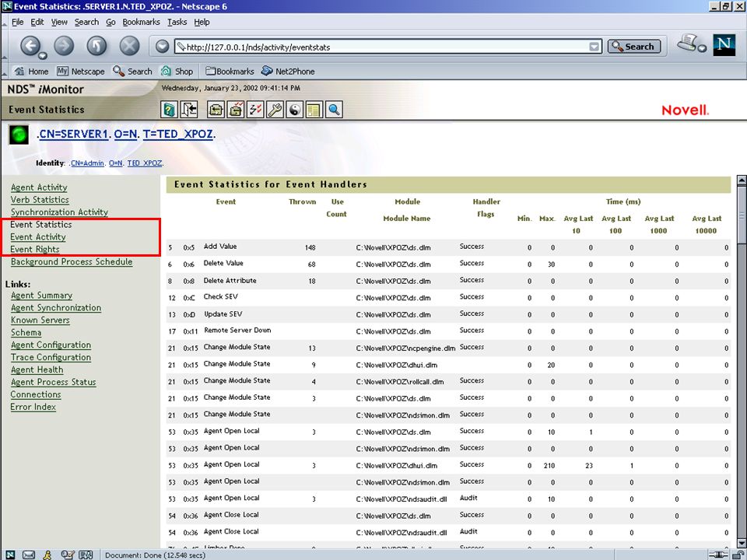Open the iMonitor wrench Repair icon

coord(275,110)
